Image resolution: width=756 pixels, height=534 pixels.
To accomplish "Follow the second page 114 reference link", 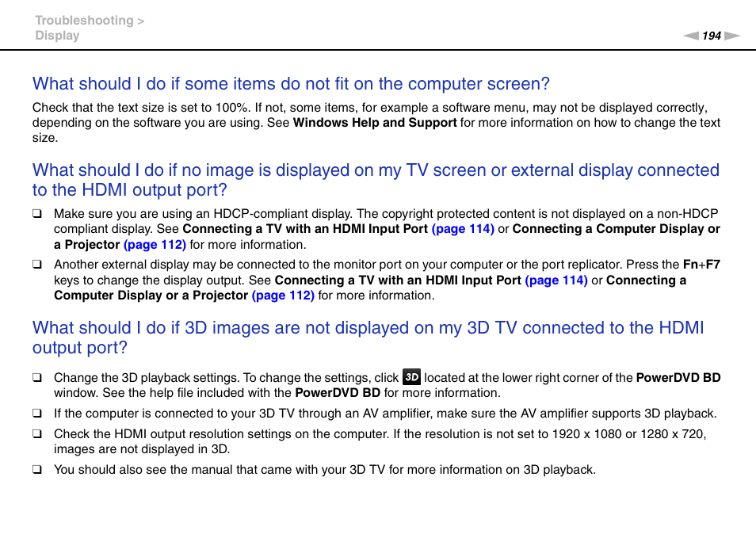I will [x=556, y=280].
